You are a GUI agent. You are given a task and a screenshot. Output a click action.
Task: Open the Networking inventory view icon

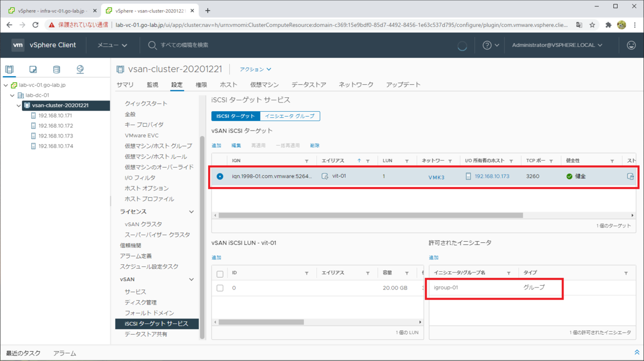coord(80,69)
